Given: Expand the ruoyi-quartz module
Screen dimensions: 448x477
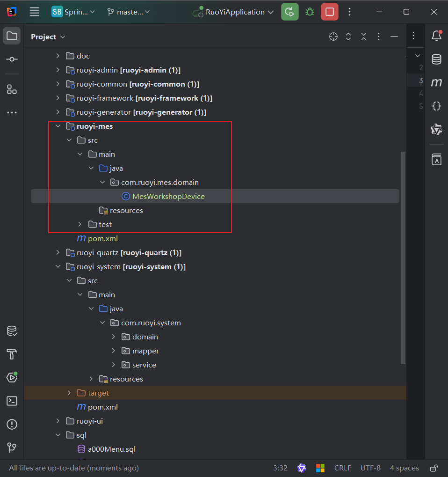Looking at the screenshot, I should tap(58, 252).
